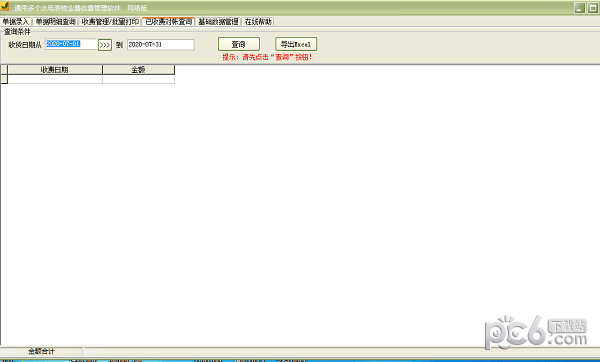Focus the end date field 2020-07-31
Viewport: 600px width, 362px height.
(161, 45)
